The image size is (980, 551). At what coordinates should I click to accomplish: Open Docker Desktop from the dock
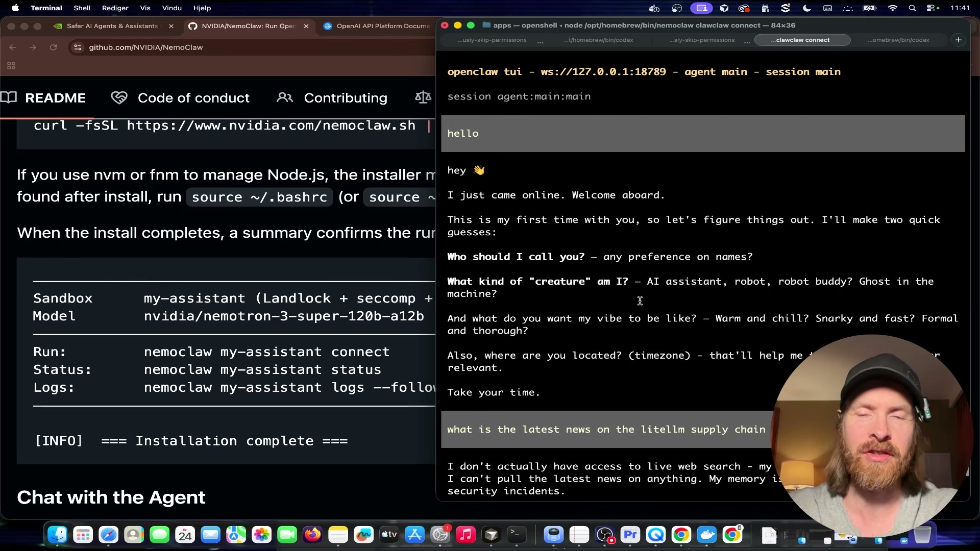pos(707,535)
